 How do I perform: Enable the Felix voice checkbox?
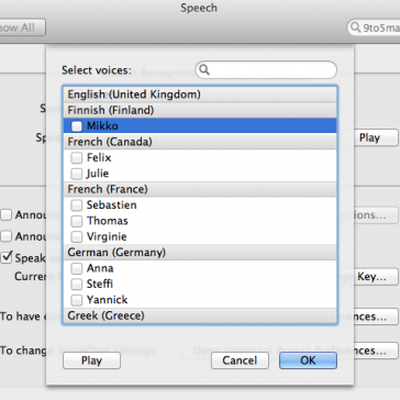[x=76, y=158]
